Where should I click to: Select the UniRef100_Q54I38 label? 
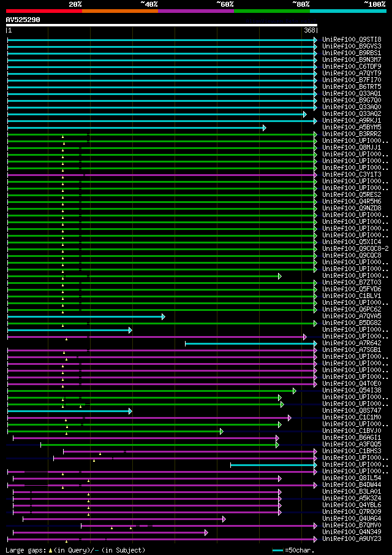click(x=352, y=391)
